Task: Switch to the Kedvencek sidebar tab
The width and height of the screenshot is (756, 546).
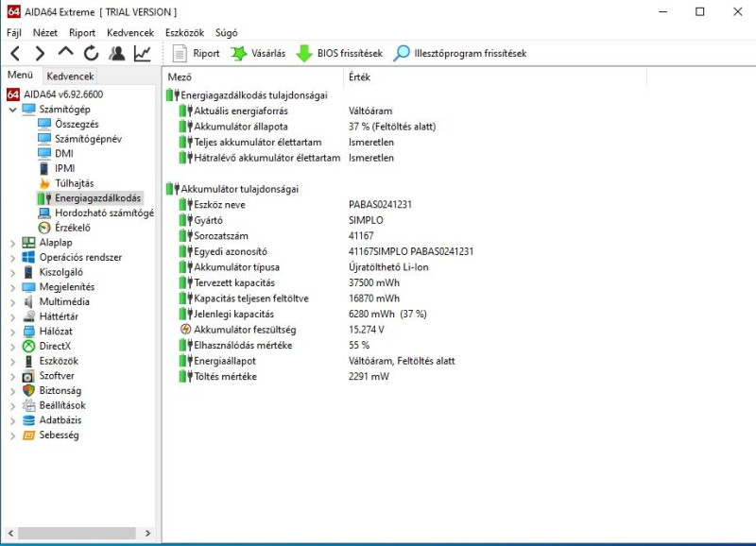Action: click(70, 77)
